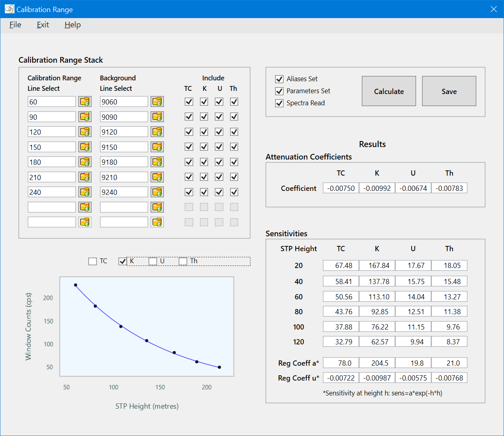The image size is (504, 436).
Task: Browse folder for first empty calibration row
Action: pos(85,207)
